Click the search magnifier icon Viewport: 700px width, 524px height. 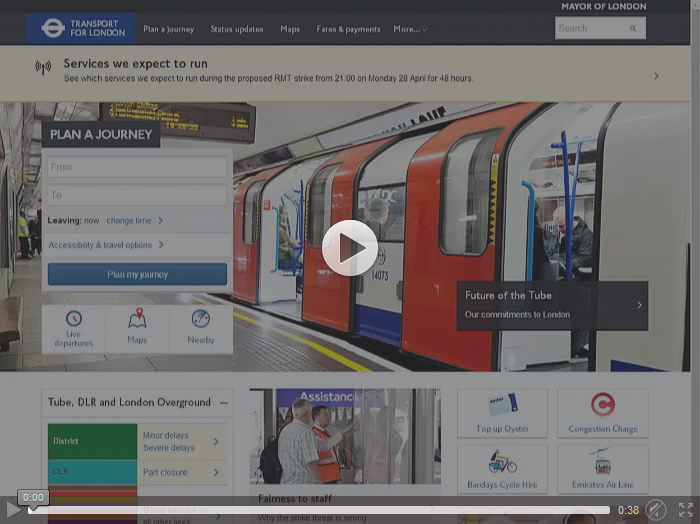coord(633,28)
